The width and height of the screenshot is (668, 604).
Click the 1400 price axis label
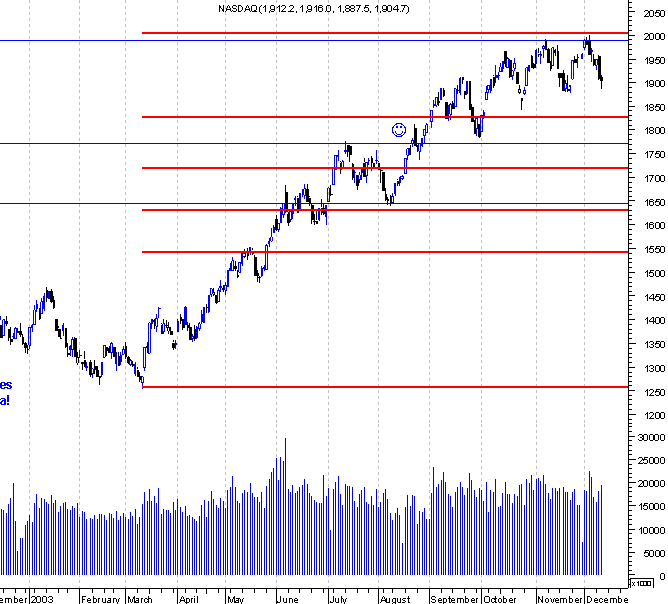(654, 321)
